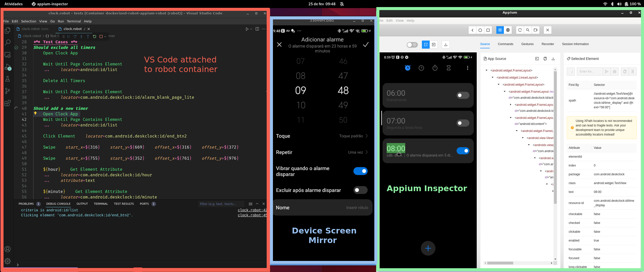Click the Inserir rótulo name field
The width and height of the screenshot is (644, 272).
357,208
